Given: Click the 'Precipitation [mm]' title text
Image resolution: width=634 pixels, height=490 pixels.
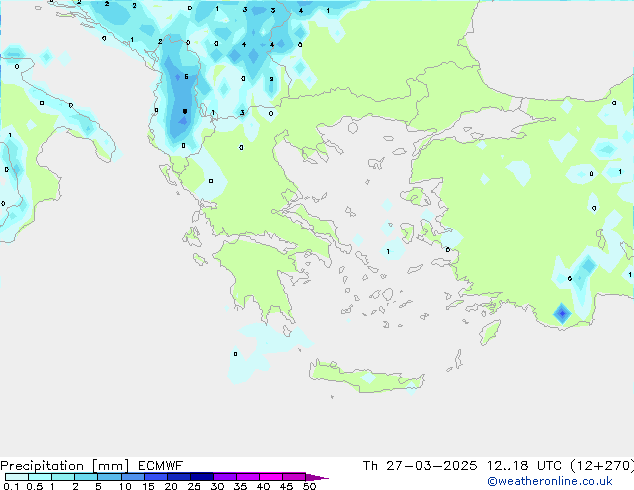Looking at the screenshot, I should tap(64, 466).
